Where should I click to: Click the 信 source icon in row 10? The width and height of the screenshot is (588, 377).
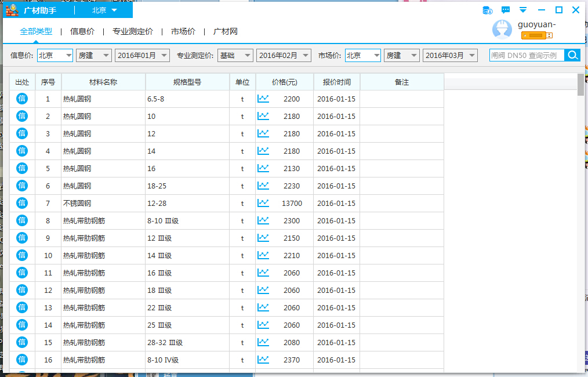22,255
